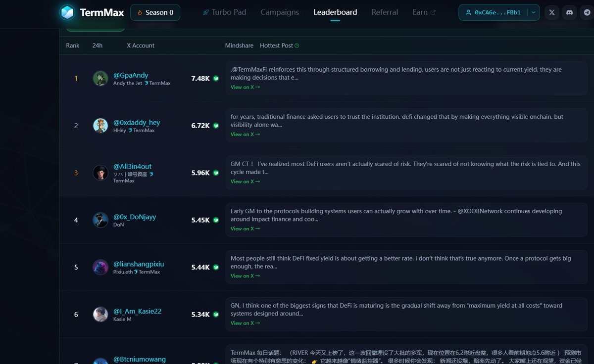The width and height of the screenshot is (594, 364).
Task: Open the Discord social icon
Action: 569,12
